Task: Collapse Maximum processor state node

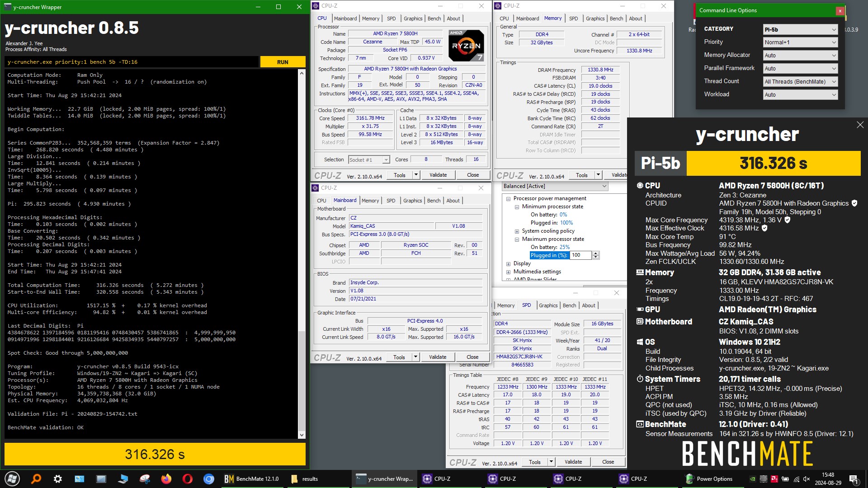Action: pos(517,239)
